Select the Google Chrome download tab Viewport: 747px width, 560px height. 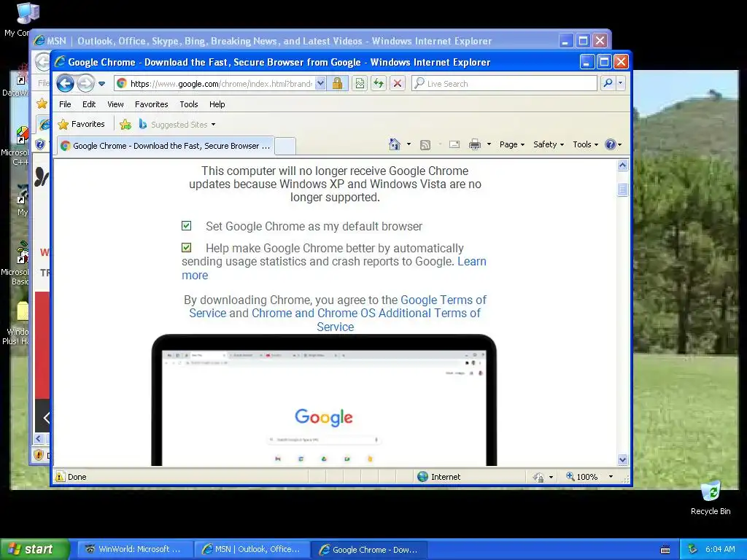click(166, 146)
